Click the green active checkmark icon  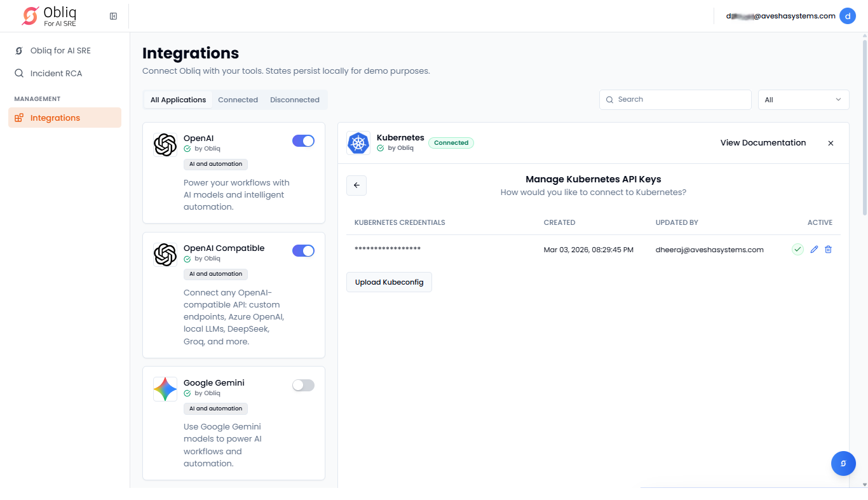797,250
